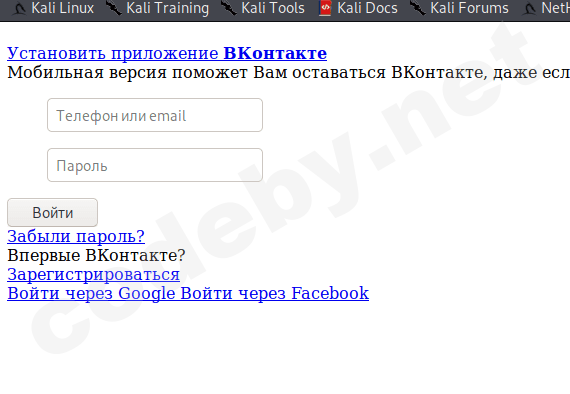This screenshot has height=394, width=570.
Task: Open the Kali Docs bookmark
Action: tap(358, 8)
